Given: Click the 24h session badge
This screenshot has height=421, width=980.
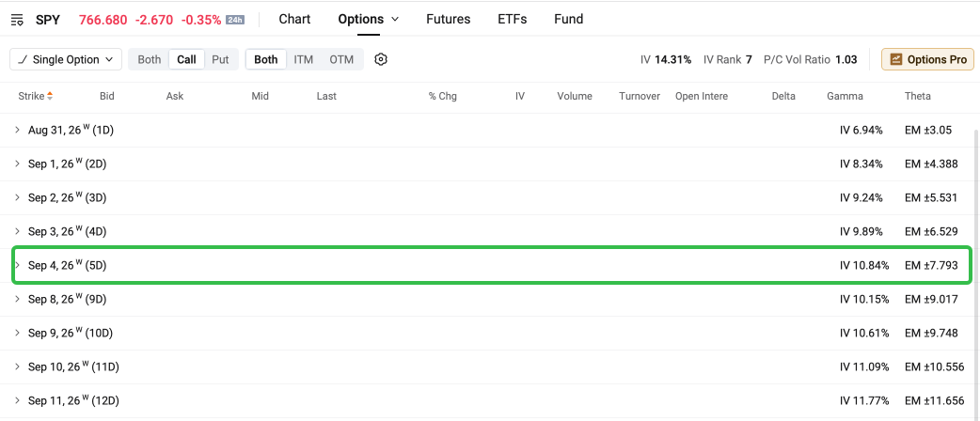Looking at the screenshot, I should [234, 20].
